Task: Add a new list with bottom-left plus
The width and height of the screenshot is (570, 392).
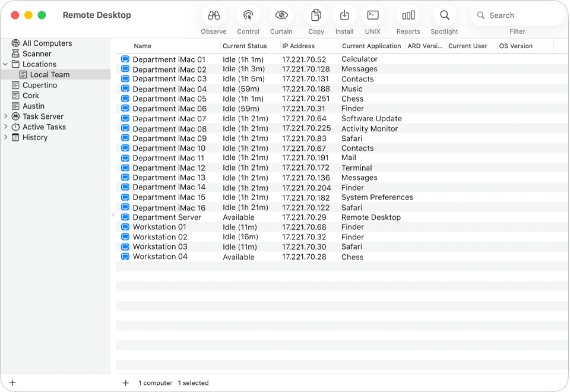Action: 12,382
